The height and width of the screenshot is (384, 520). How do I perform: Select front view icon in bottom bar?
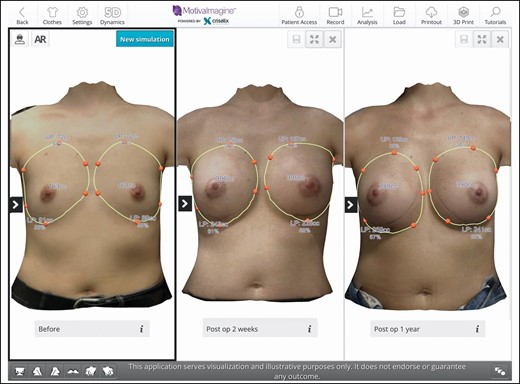click(20, 371)
